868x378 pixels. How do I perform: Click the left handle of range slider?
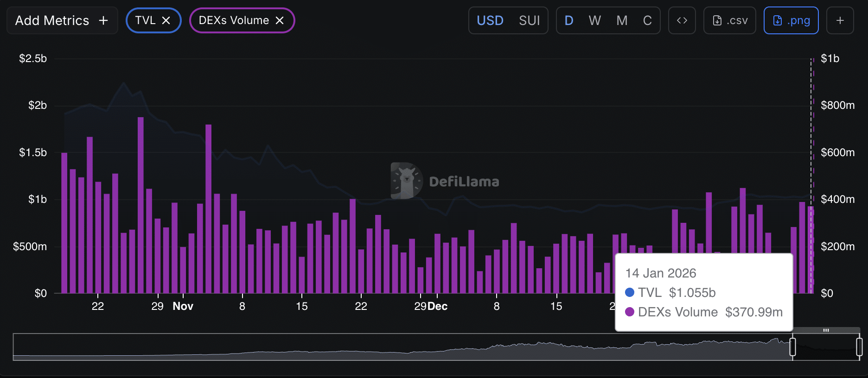pos(792,346)
